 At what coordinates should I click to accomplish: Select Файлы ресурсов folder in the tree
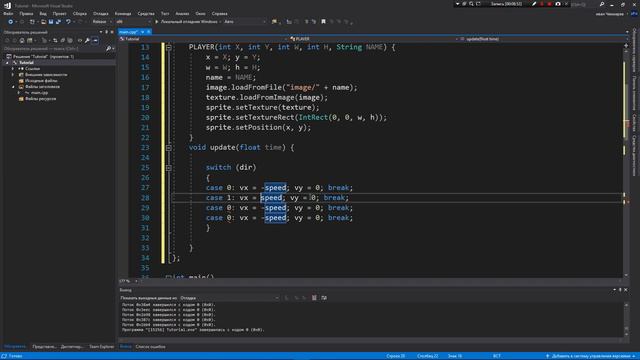click(x=40, y=99)
